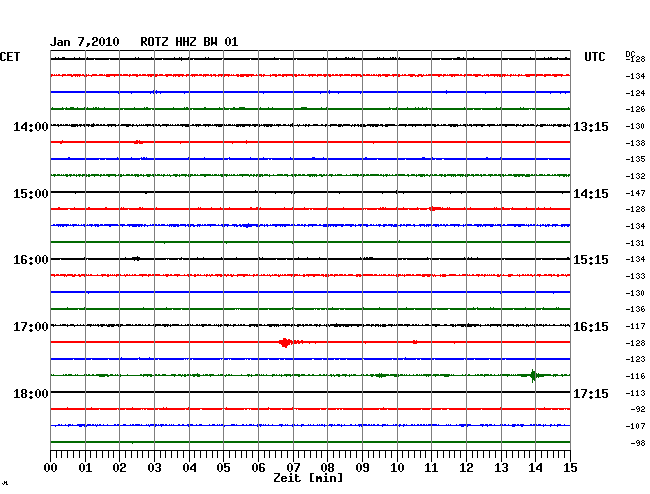Click the DC offset value '-116'
The height and width of the screenshot is (494, 650).
tap(635, 376)
